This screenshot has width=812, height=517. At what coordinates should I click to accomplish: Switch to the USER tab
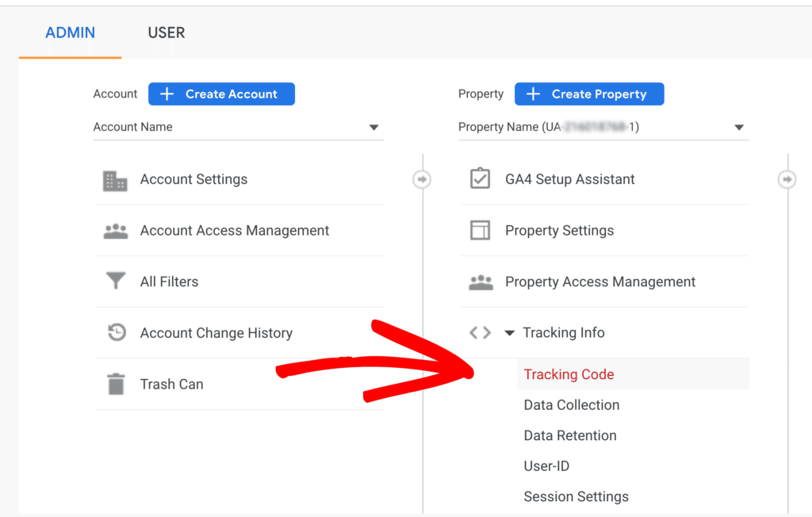(166, 33)
